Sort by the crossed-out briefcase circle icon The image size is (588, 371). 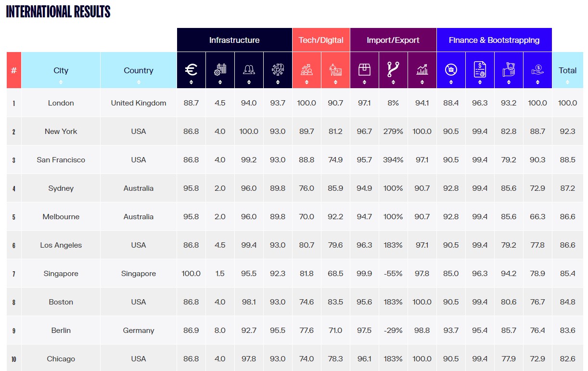(451, 70)
